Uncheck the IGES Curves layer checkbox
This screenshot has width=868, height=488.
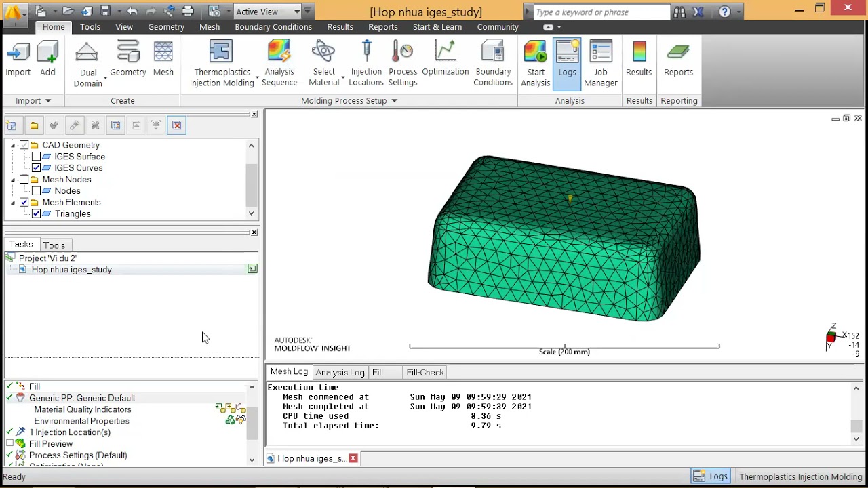coord(36,168)
